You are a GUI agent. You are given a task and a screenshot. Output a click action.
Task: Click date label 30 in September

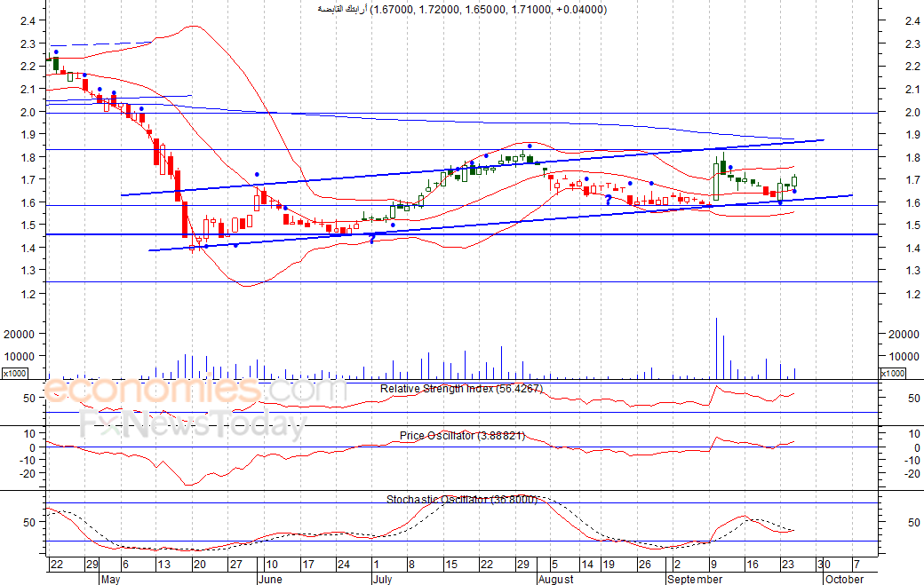tap(824, 565)
